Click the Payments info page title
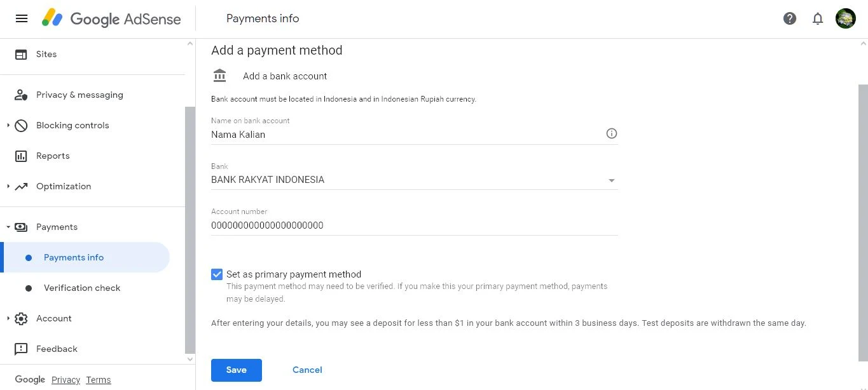 [263, 18]
